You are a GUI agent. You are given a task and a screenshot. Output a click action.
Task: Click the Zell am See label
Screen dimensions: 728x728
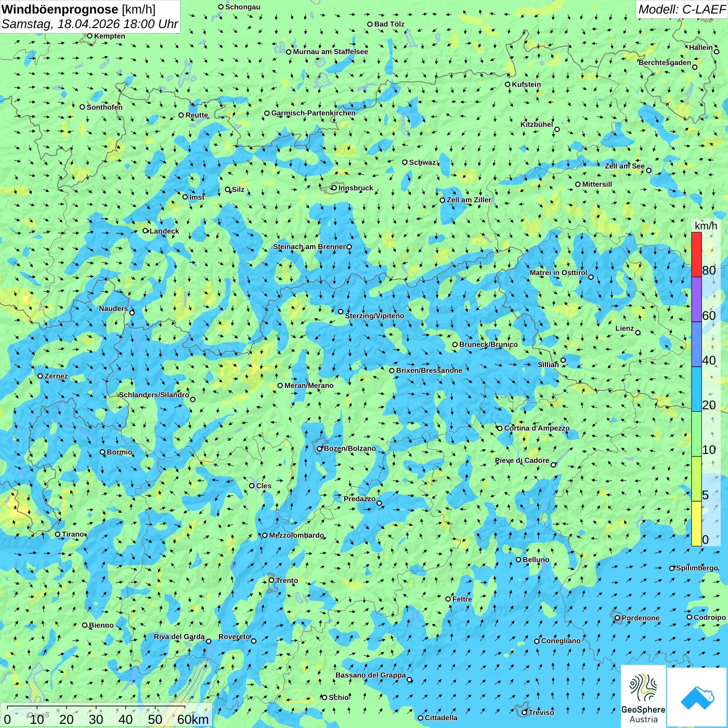click(x=625, y=166)
